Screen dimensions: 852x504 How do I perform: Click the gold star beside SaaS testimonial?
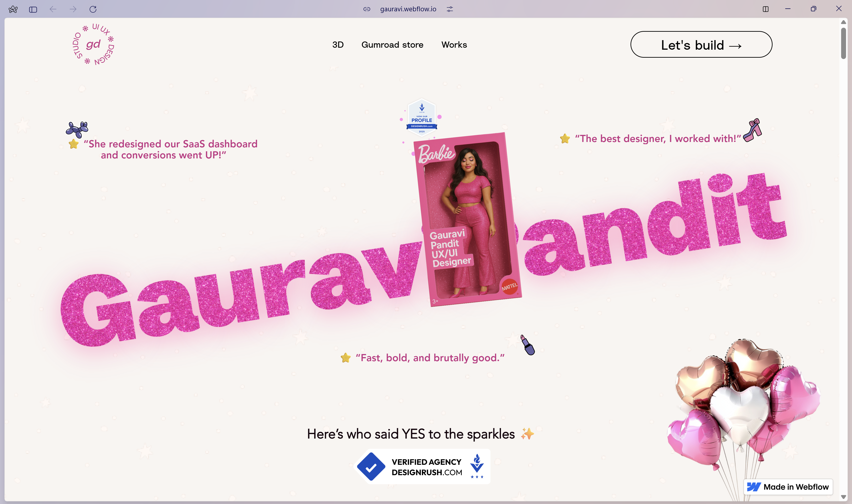[73, 144]
